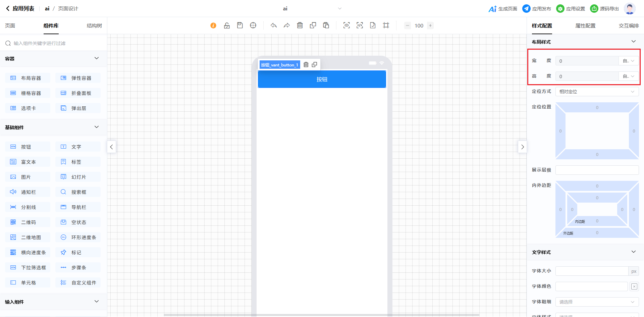The image size is (644, 317).
Task: Open the 字体粗细 dropdown
Action: pyautogui.click(x=597, y=302)
